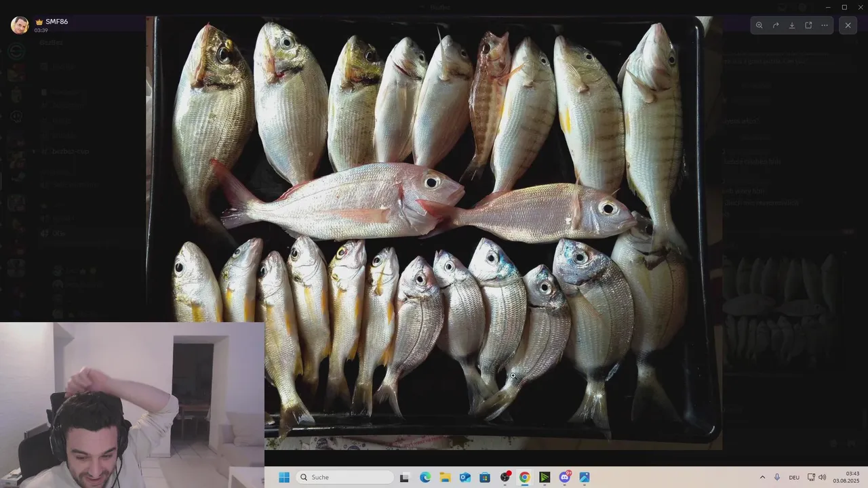Zoom in with the magnifier icon

point(759,25)
